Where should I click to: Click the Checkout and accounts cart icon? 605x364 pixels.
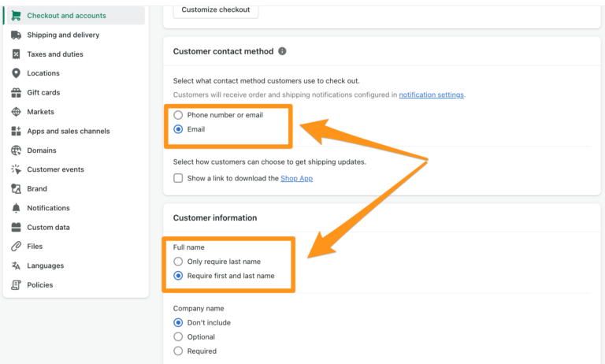[16, 16]
